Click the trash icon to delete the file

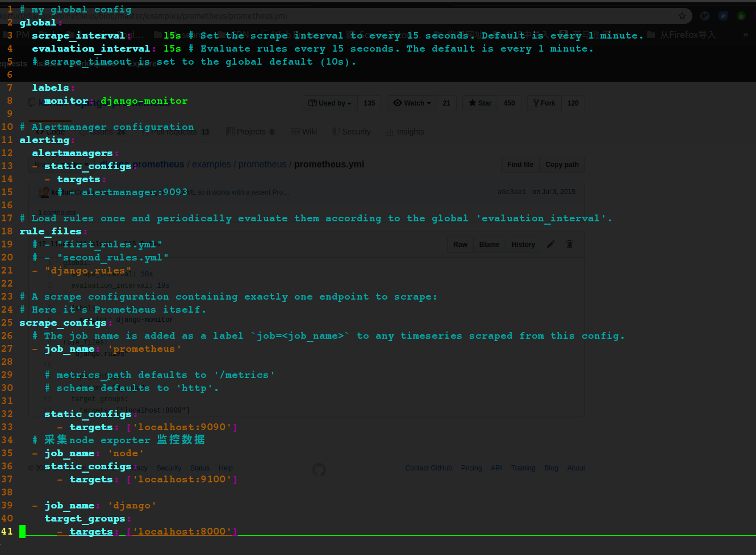[569, 244]
